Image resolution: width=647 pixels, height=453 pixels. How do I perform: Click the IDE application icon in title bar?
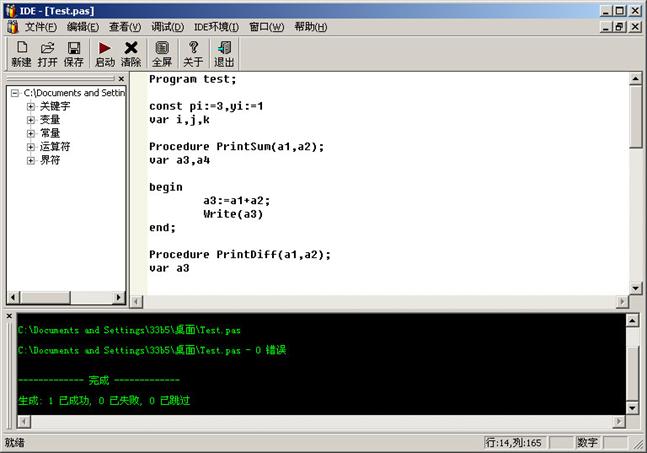click(x=11, y=11)
